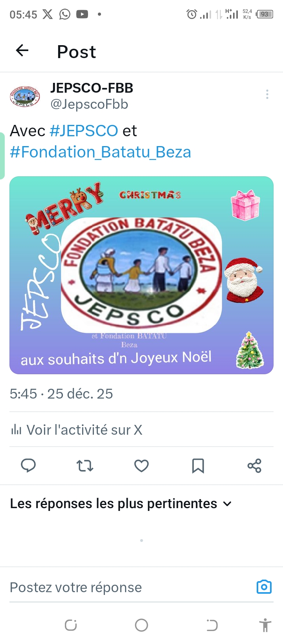Tap the @JepscoFbb handle
This screenshot has height=644, width=283.
click(x=89, y=104)
